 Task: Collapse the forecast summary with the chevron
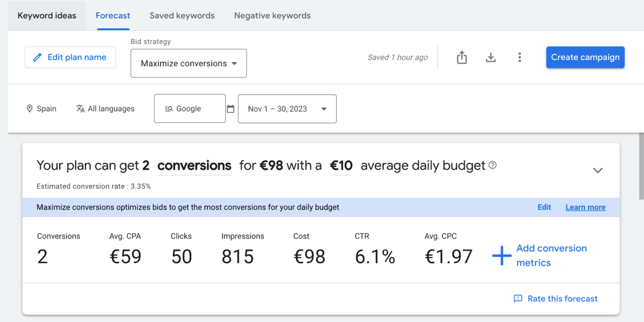point(598,170)
